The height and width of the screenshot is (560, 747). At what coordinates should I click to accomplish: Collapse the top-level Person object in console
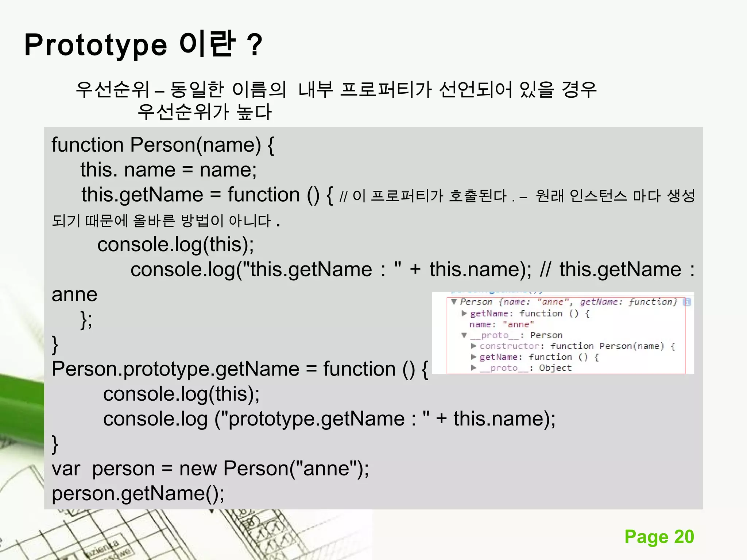click(454, 302)
